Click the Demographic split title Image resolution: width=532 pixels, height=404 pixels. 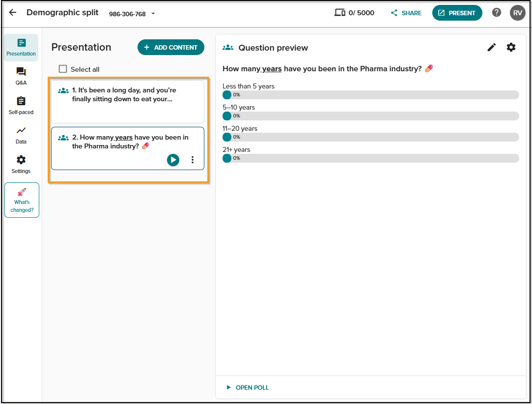coord(62,13)
